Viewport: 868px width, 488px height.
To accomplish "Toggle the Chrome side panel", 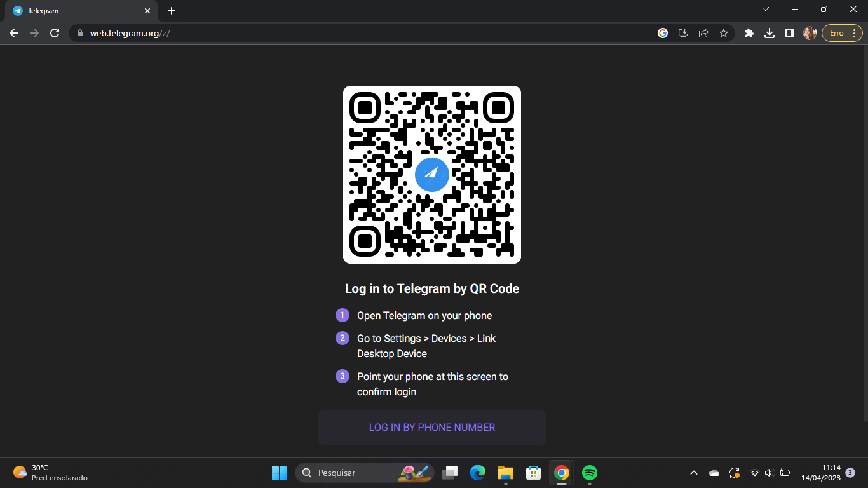I will pos(789,32).
